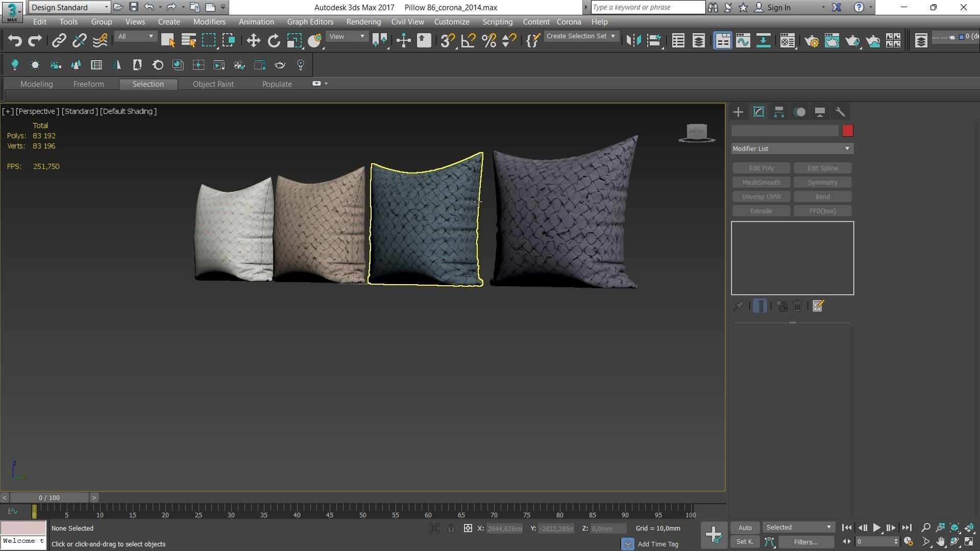
Task: Open the Graph Editors menu
Action: tap(310, 22)
